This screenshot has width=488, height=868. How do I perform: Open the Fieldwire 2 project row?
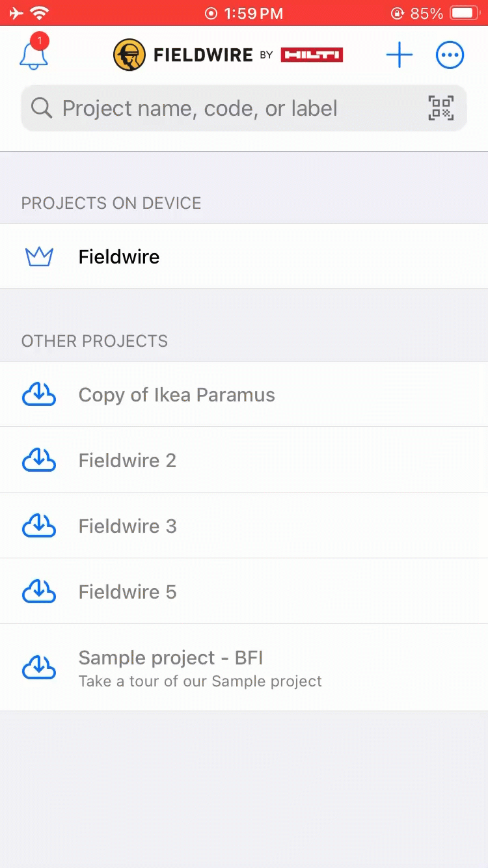pos(128,461)
